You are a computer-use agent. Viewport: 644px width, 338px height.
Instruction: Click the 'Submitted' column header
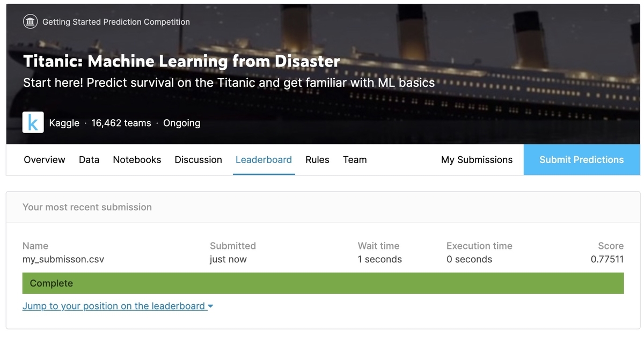click(x=233, y=246)
